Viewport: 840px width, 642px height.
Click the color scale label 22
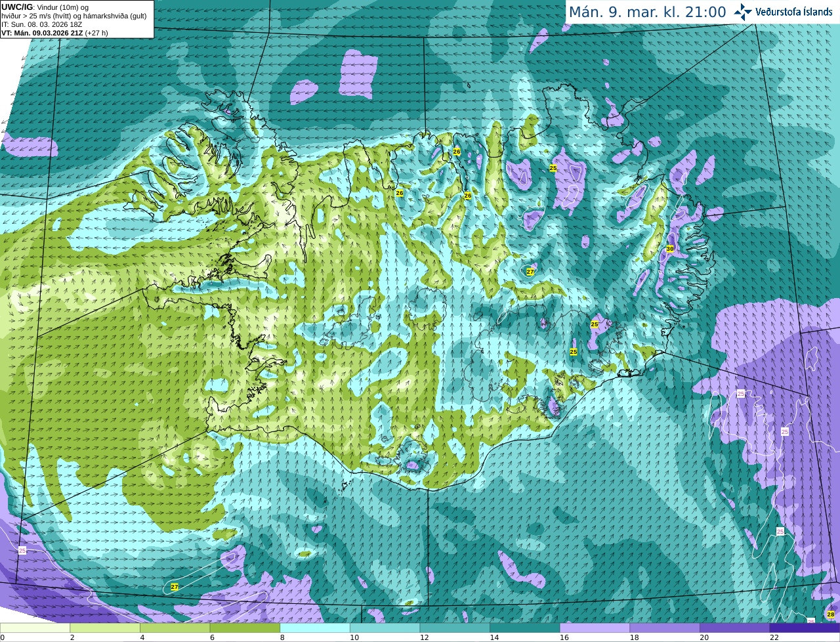[x=774, y=637]
